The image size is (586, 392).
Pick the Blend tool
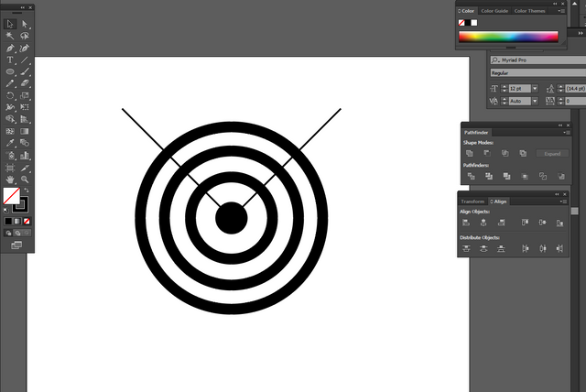pos(25,143)
